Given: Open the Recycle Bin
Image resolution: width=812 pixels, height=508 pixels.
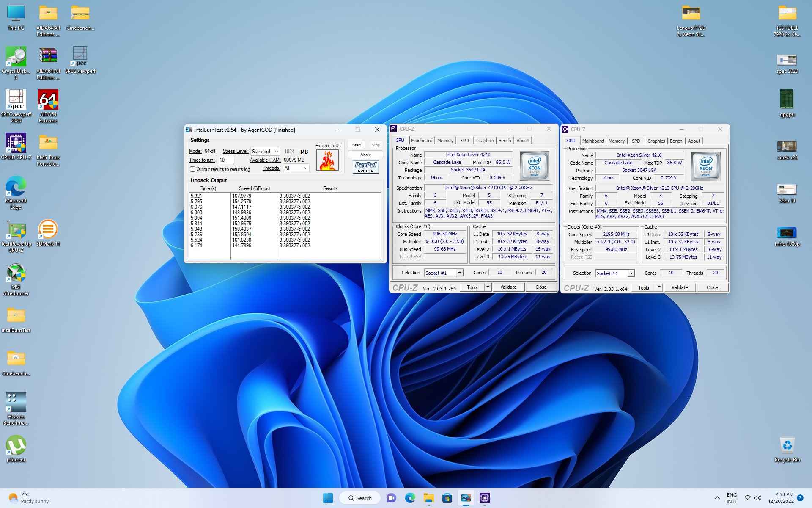Looking at the screenshot, I should click(787, 449).
